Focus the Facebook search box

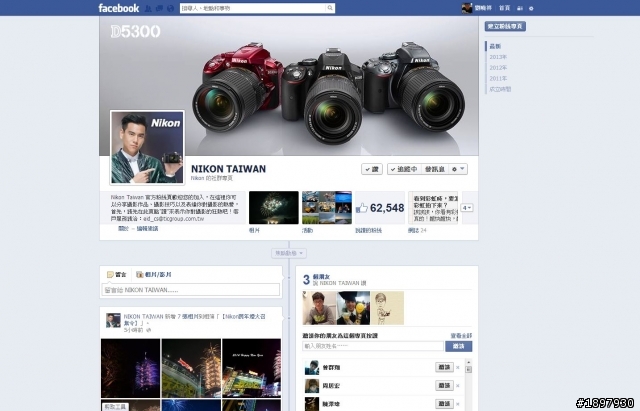point(253,8)
